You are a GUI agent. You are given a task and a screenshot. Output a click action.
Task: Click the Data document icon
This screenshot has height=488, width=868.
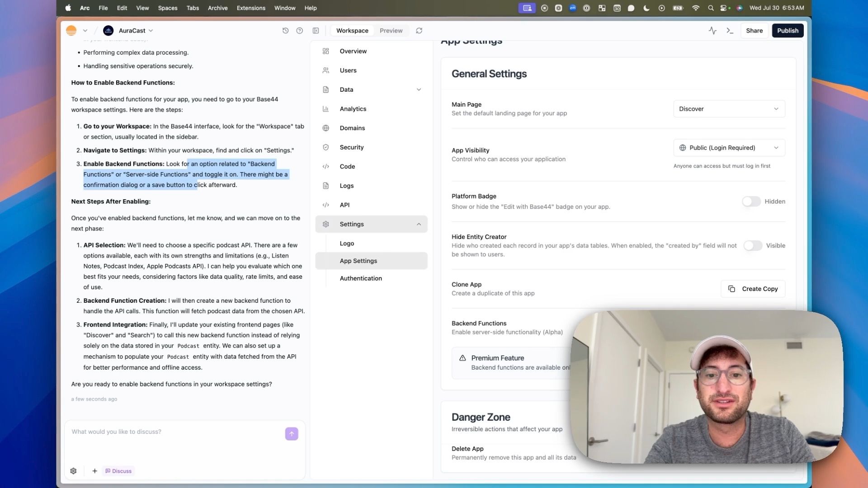pyautogui.click(x=325, y=89)
